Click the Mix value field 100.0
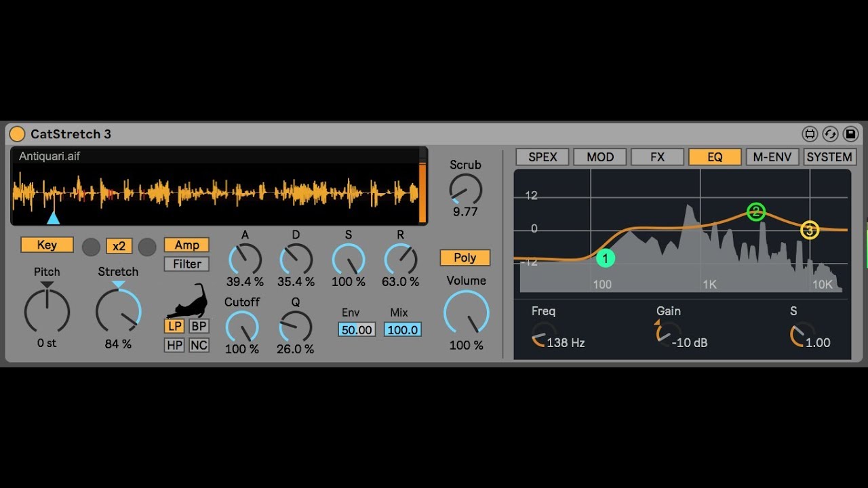 pyautogui.click(x=403, y=330)
